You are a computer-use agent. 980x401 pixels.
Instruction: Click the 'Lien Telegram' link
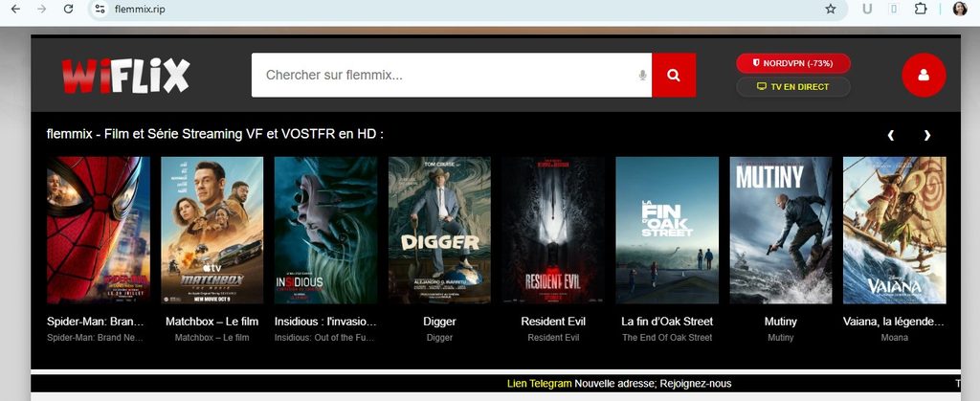click(540, 384)
